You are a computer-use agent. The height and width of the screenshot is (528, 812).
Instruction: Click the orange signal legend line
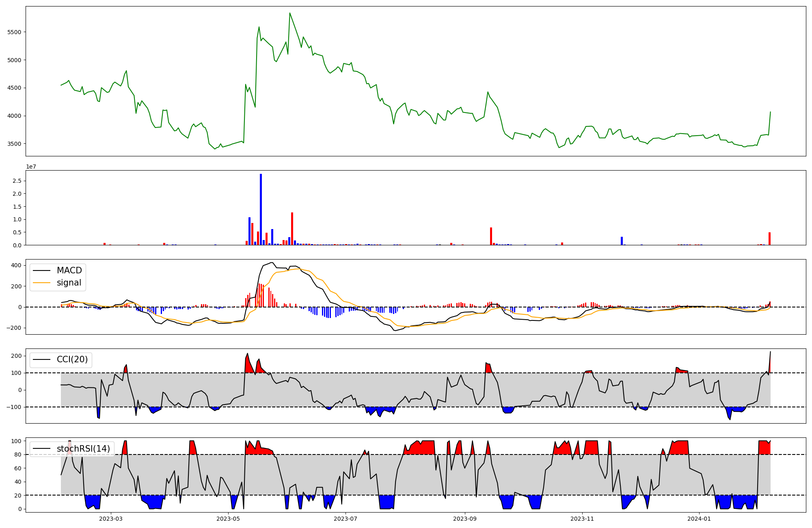pyautogui.click(x=42, y=283)
